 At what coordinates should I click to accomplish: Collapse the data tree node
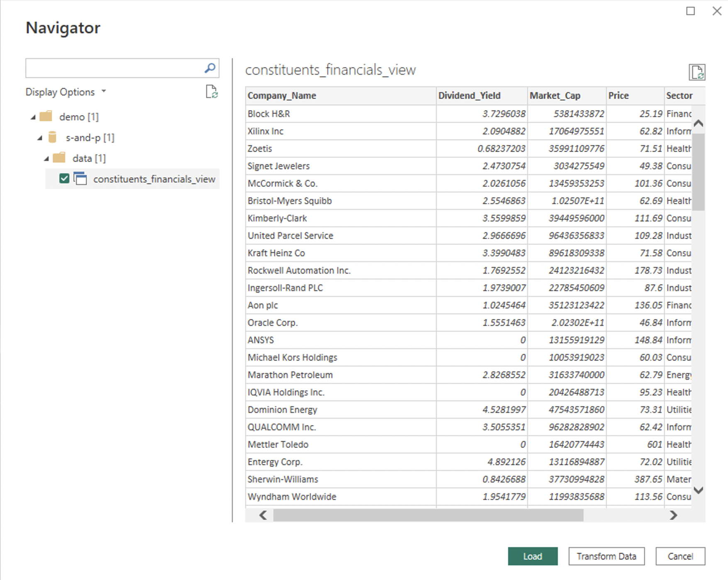(x=46, y=159)
